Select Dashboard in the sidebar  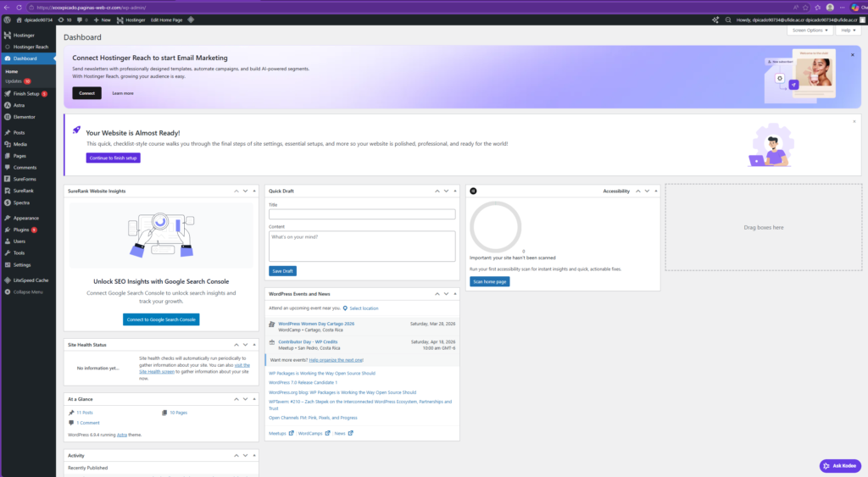(28, 58)
